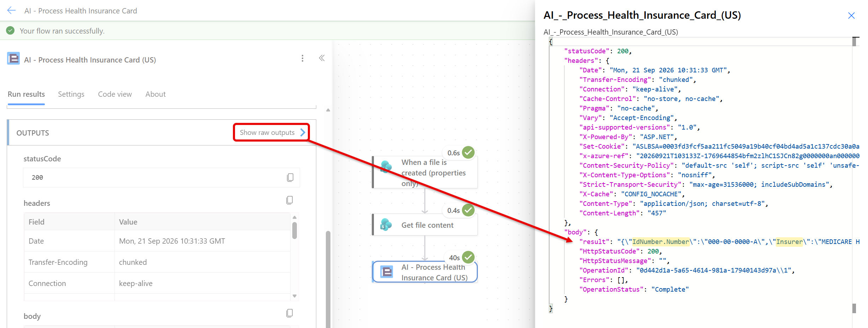The image size is (868, 328).
Task: Click green success check on 0.6s step
Action: (469, 153)
